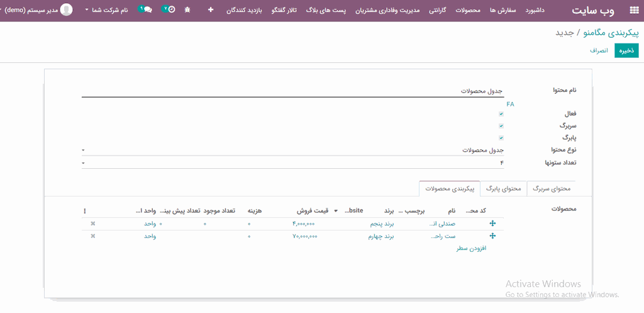Screen dimensions: 644x313
Task: Open the apps grid menu icon
Action: pyautogui.click(x=635, y=11)
